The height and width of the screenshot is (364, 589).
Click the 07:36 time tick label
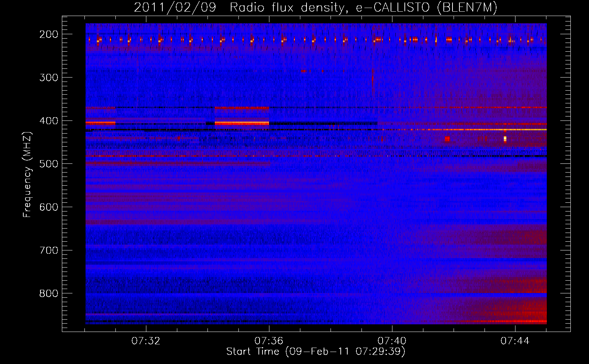(x=269, y=341)
